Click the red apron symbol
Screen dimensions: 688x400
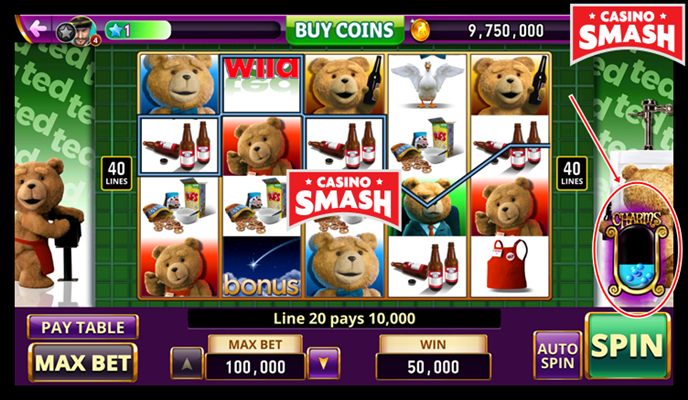coord(509,266)
